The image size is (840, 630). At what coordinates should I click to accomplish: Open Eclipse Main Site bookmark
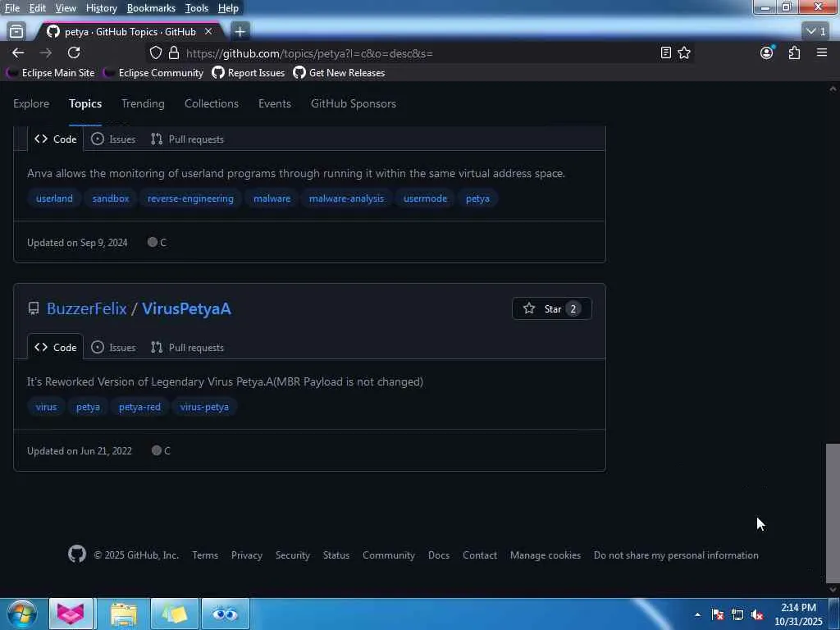[x=52, y=73]
